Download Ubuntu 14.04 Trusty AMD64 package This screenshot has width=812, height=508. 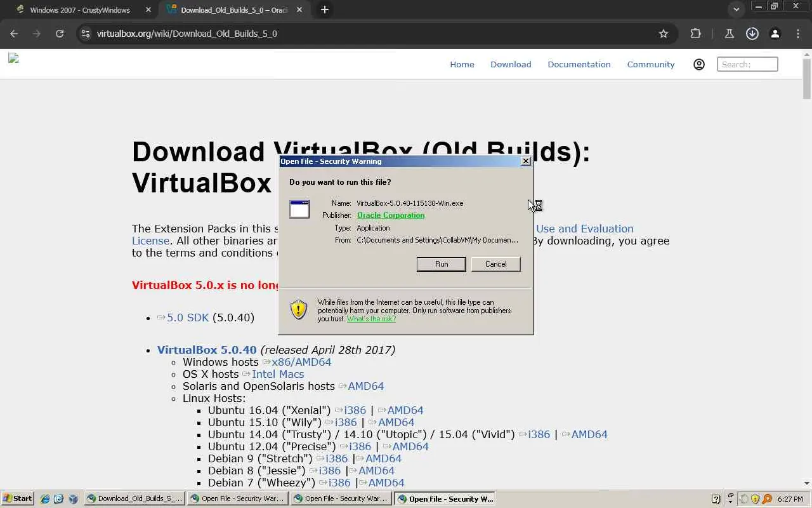[589, 434]
